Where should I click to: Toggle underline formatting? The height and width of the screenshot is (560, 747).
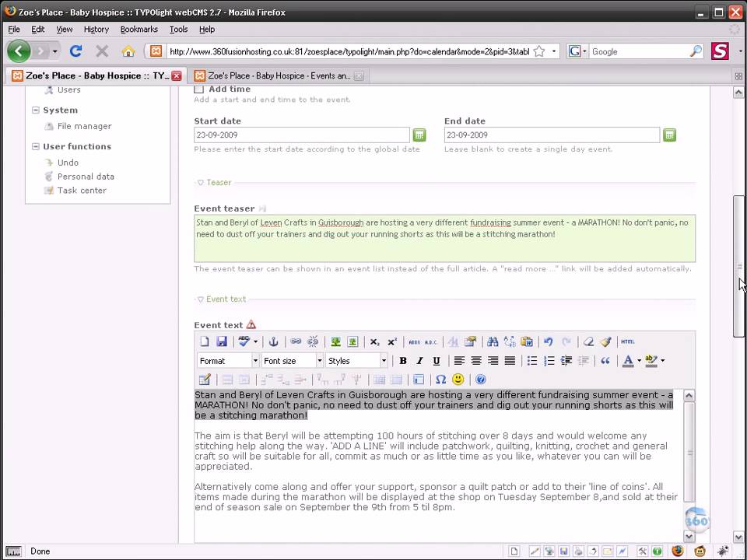click(437, 361)
